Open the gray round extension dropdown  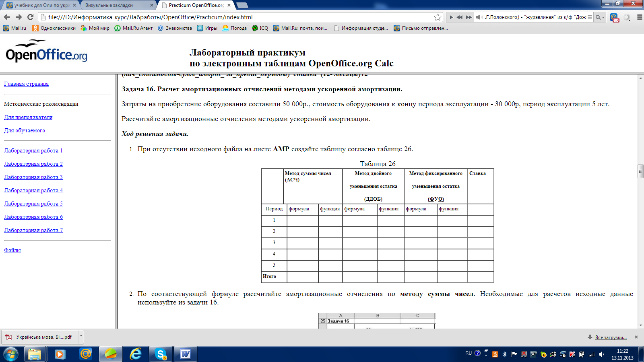627,17
